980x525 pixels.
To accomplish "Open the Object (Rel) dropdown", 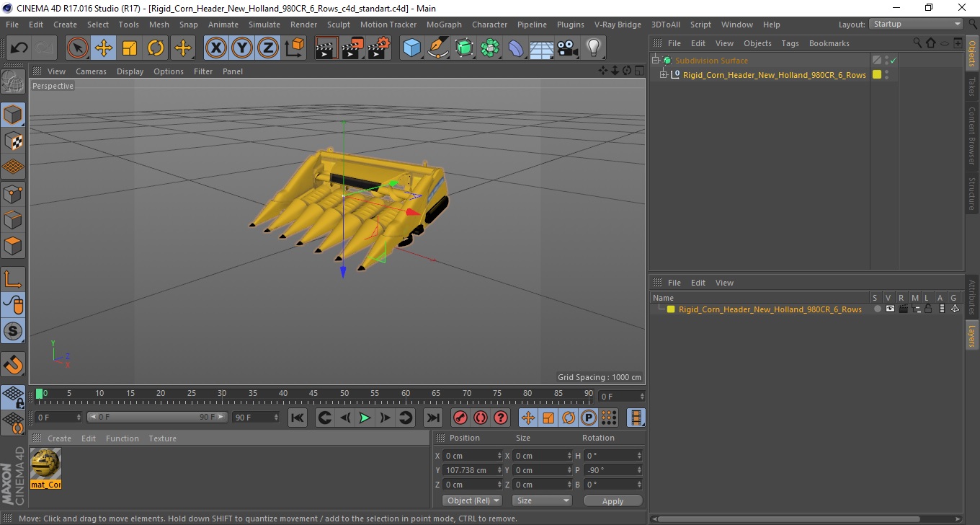I will click(x=472, y=500).
